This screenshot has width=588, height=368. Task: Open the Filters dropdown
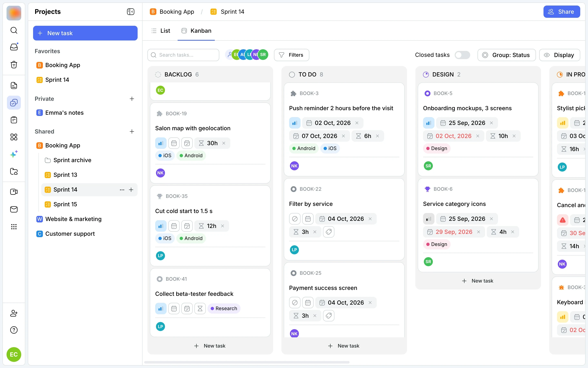pyautogui.click(x=291, y=55)
